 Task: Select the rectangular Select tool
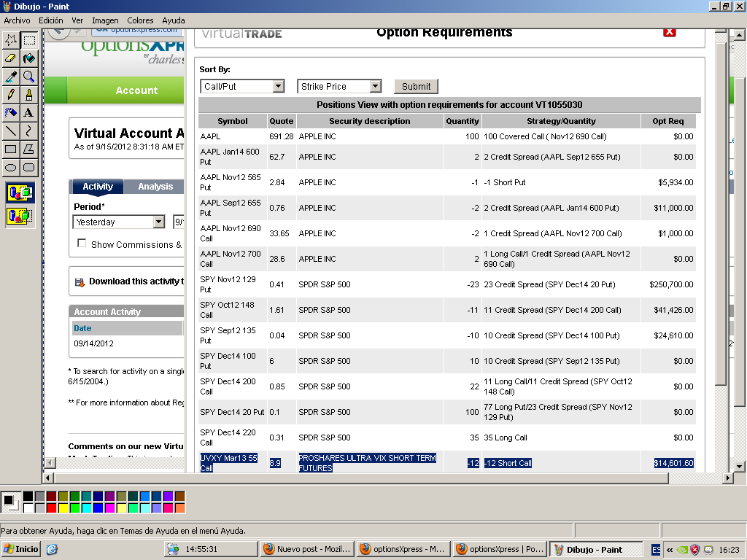pyautogui.click(x=29, y=40)
